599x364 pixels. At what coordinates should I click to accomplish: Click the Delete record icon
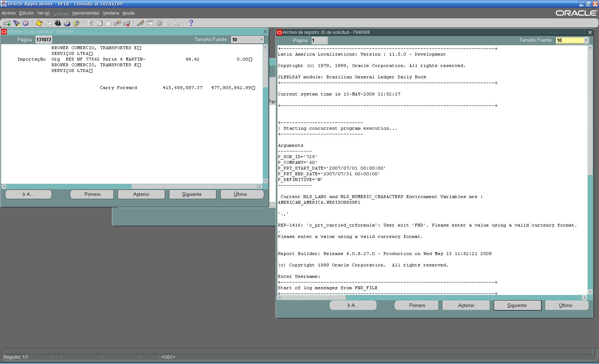coord(127,24)
